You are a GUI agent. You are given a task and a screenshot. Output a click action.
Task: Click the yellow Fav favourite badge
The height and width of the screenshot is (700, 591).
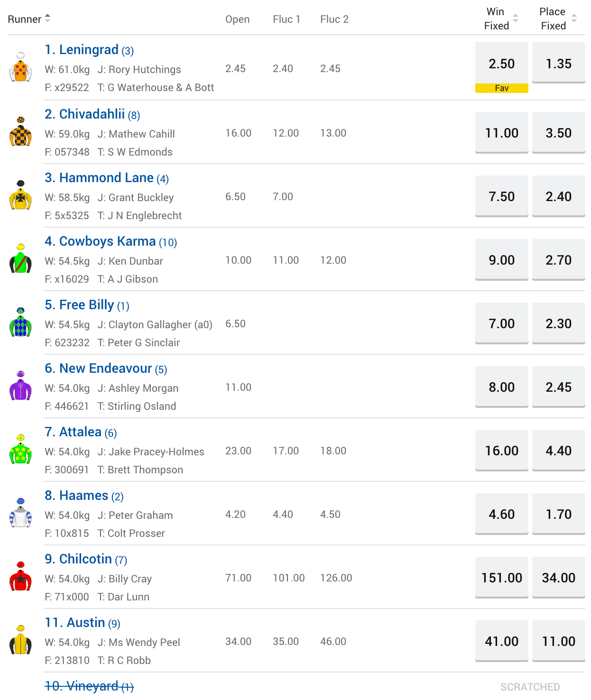click(501, 88)
